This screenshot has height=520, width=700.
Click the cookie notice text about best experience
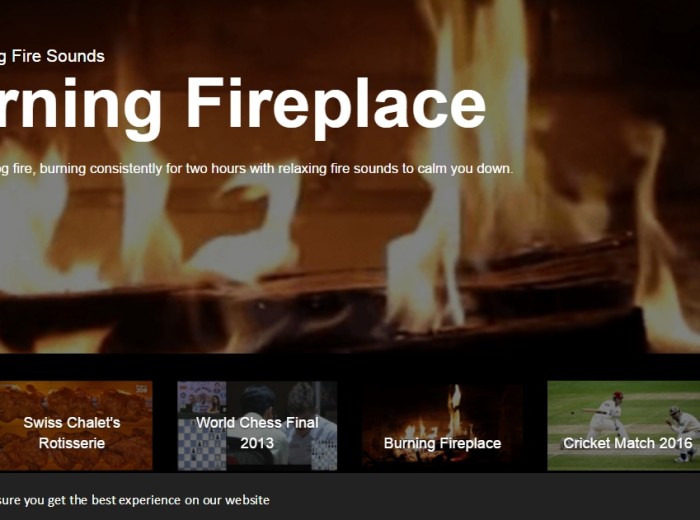coord(134,500)
